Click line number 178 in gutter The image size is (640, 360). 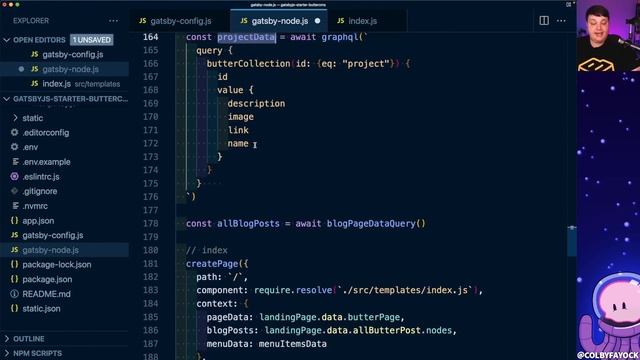coord(151,224)
